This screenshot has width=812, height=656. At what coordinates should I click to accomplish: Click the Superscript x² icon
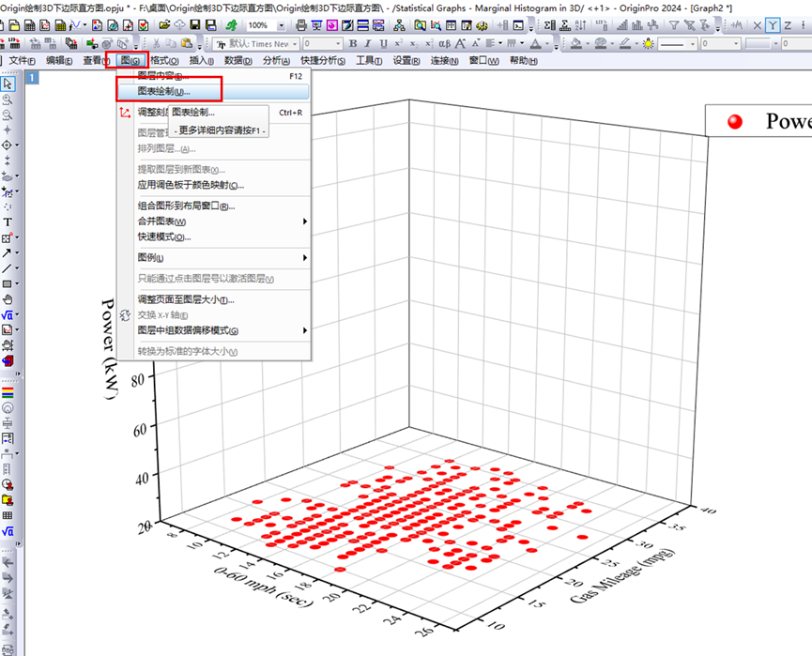pyautogui.click(x=398, y=43)
